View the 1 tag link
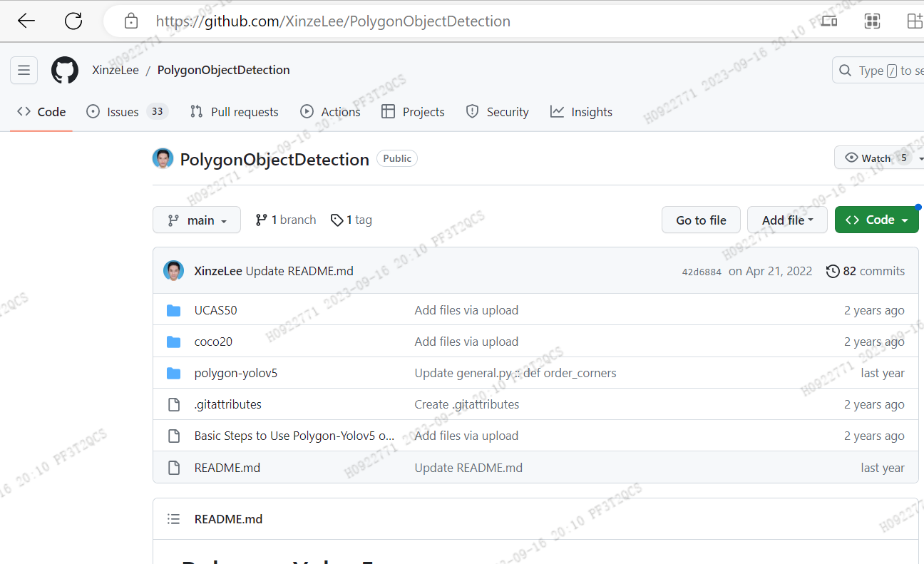Viewport: 924px width, 564px height. coord(351,220)
